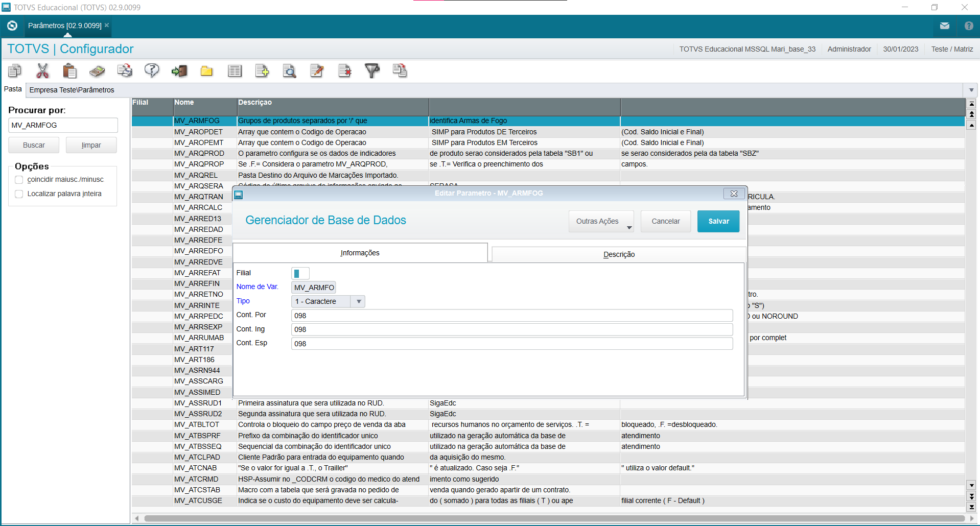Click the exit door icon
This screenshot has width=980, height=526.
coord(179,70)
